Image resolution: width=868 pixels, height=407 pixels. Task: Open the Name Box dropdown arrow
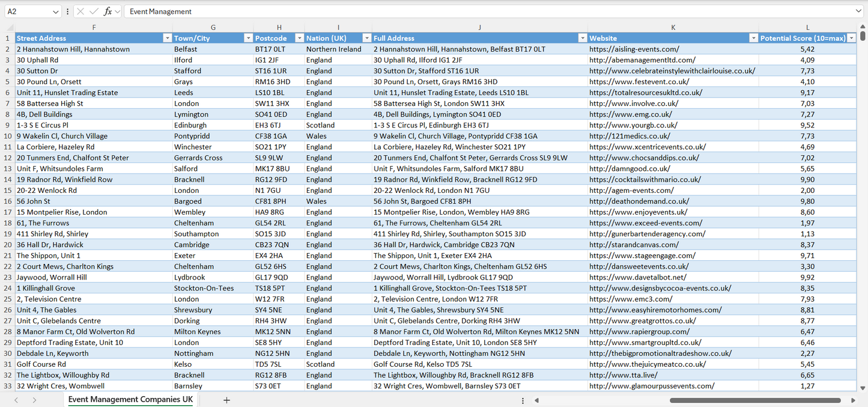click(54, 11)
